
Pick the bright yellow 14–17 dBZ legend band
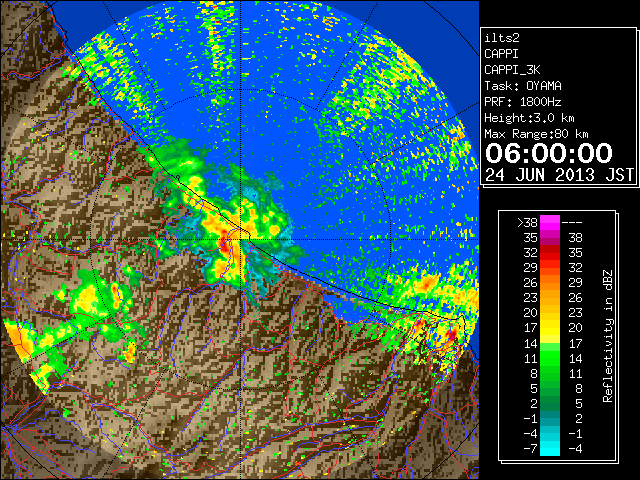point(550,337)
